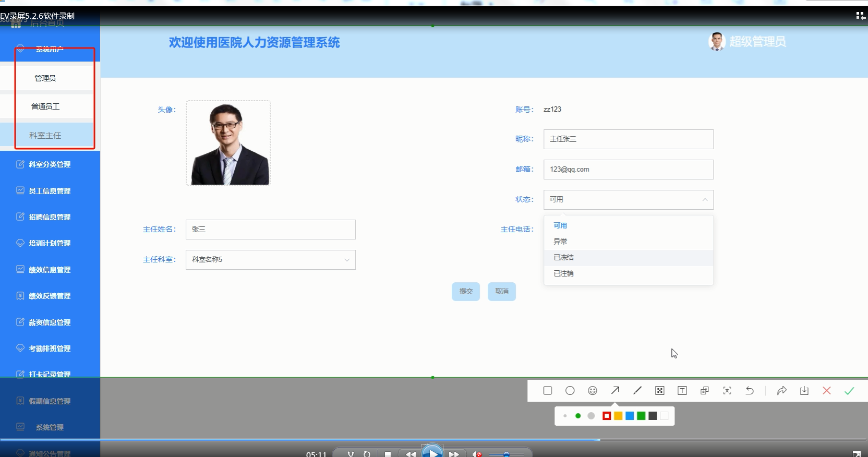The width and height of the screenshot is (868, 457).
Task: Undo the last annotation
Action: pyautogui.click(x=750, y=391)
